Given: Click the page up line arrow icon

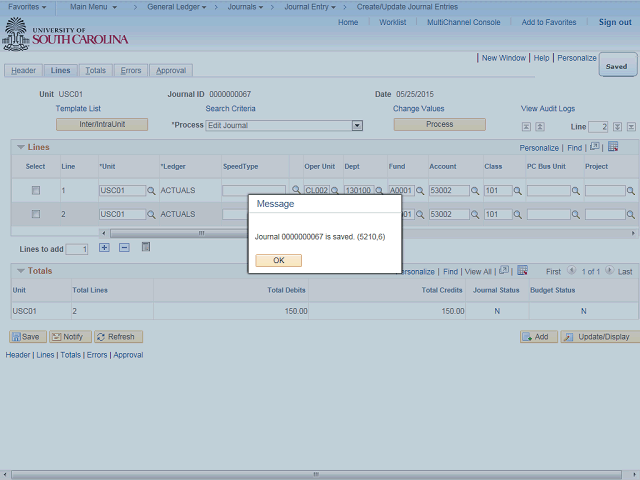Looking at the screenshot, I should (x=540, y=127).
